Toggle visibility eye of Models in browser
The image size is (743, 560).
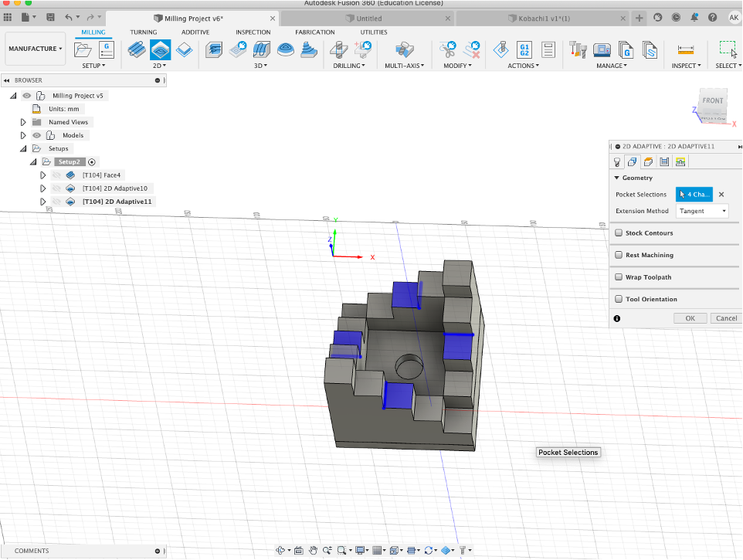pyautogui.click(x=36, y=135)
